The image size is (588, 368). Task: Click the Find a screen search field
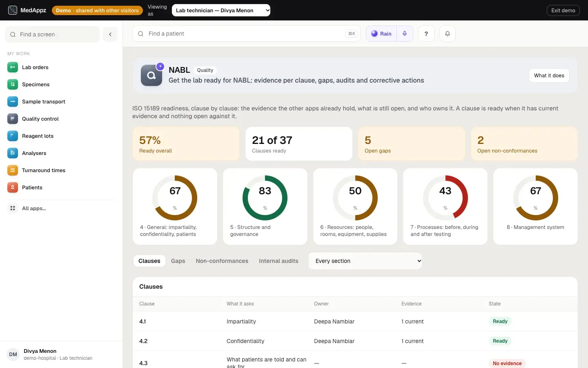pyautogui.click(x=52, y=34)
